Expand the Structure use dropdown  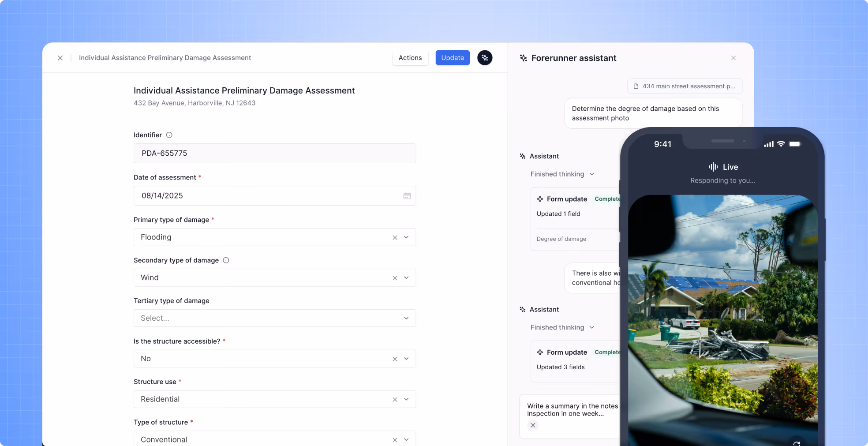pyautogui.click(x=406, y=399)
